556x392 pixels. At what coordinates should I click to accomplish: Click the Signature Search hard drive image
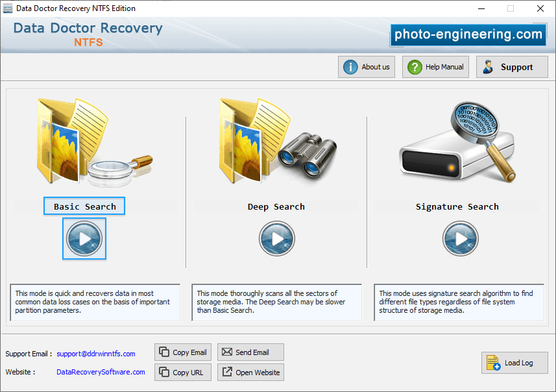click(458, 142)
